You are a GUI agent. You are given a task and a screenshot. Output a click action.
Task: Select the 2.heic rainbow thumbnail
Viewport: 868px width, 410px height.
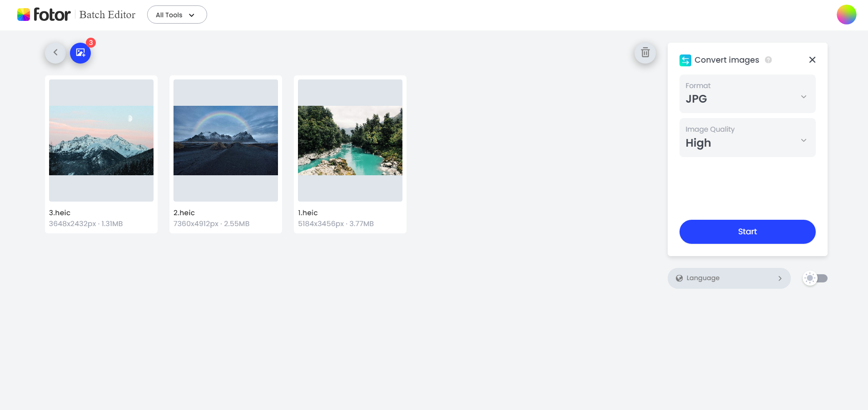226,140
